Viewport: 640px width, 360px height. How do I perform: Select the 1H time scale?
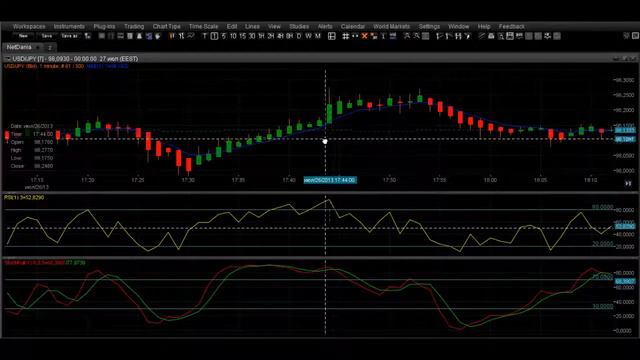click(x=261, y=36)
